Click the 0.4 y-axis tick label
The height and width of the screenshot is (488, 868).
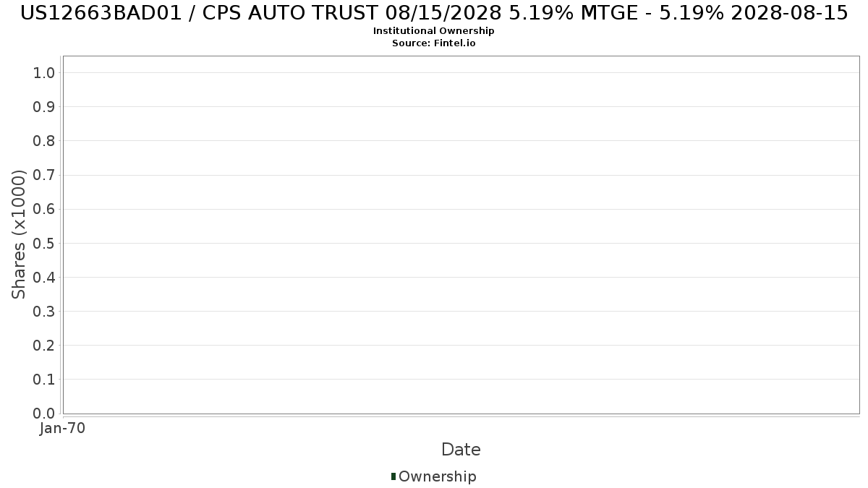pyautogui.click(x=44, y=277)
